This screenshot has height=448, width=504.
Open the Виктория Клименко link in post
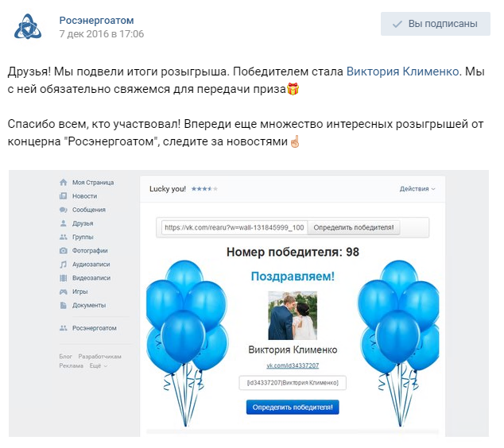(402, 71)
